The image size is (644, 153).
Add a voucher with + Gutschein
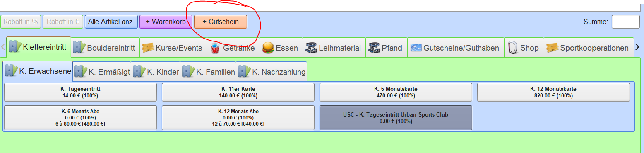(x=221, y=22)
